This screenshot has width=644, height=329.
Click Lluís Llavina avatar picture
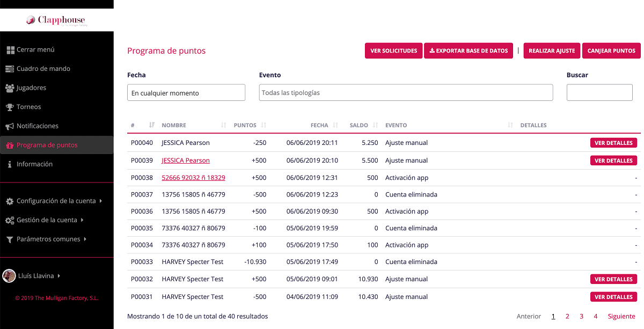pyautogui.click(x=9, y=276)
